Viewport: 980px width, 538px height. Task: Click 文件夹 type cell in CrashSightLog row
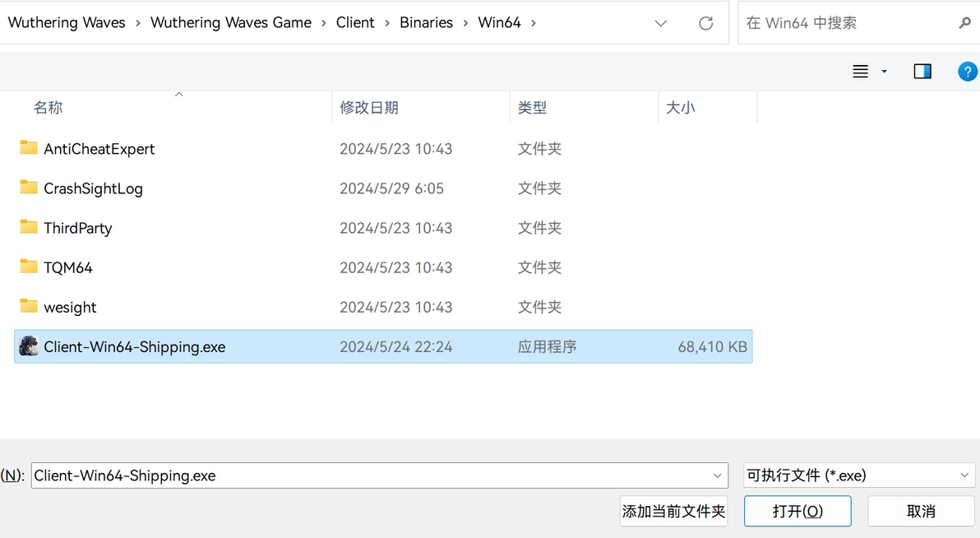[539, 188]
